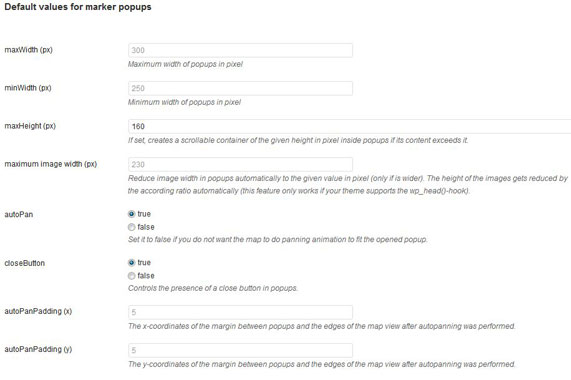
Task: Click the maxWidth input showing 300
Action: 240,50
